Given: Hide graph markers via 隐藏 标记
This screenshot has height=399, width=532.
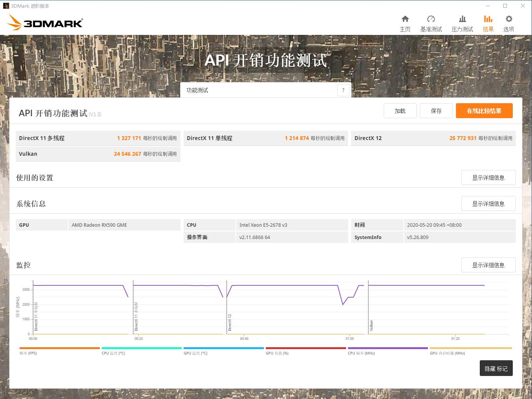Looking at the screenshot, I should coord(496,368).
